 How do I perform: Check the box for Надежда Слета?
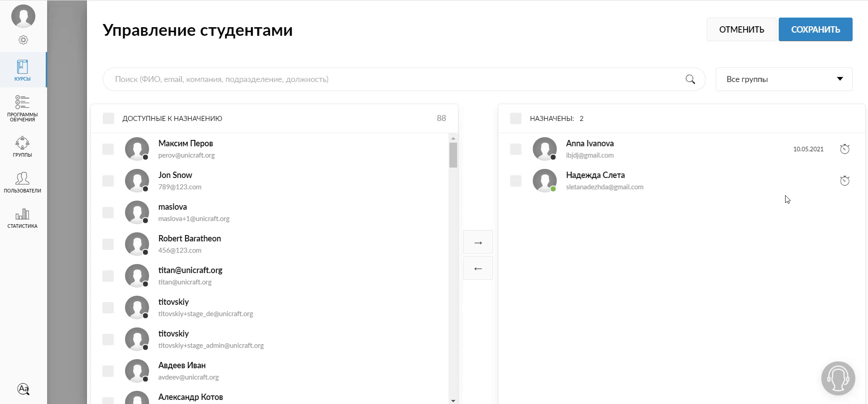pyautogui.click(x=516, y=181)
